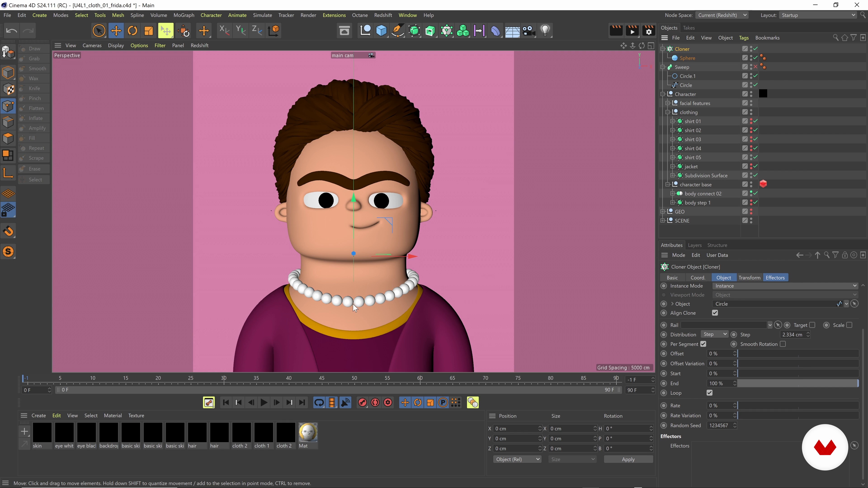Open the MoGraph menu
The height and width of the screenshot is (488, 868).
184,15
